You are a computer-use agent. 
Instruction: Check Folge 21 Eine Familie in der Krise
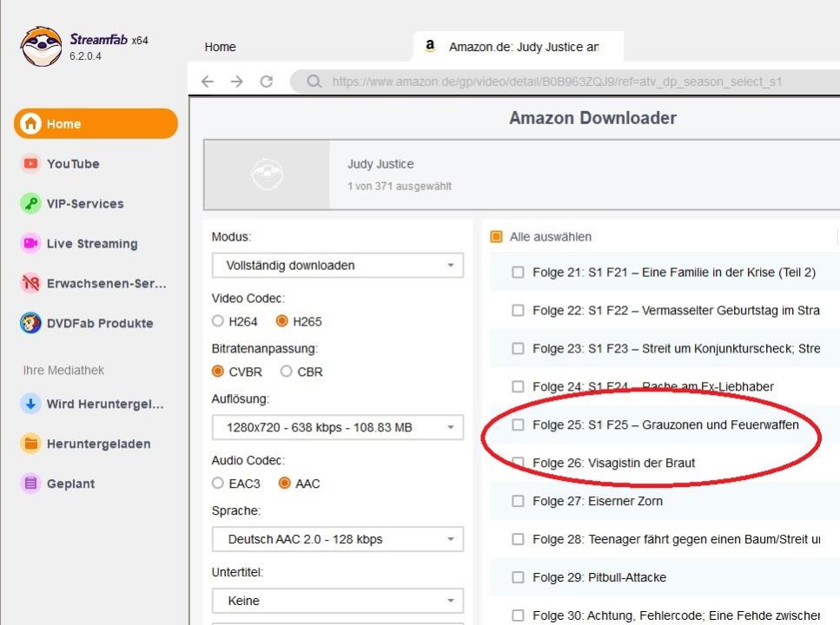(518, 272)
